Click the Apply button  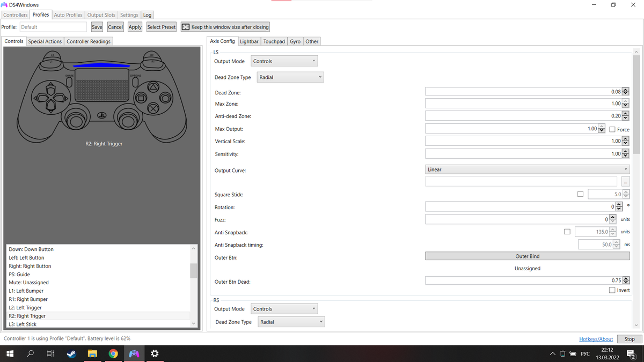(x=135, y=27)
